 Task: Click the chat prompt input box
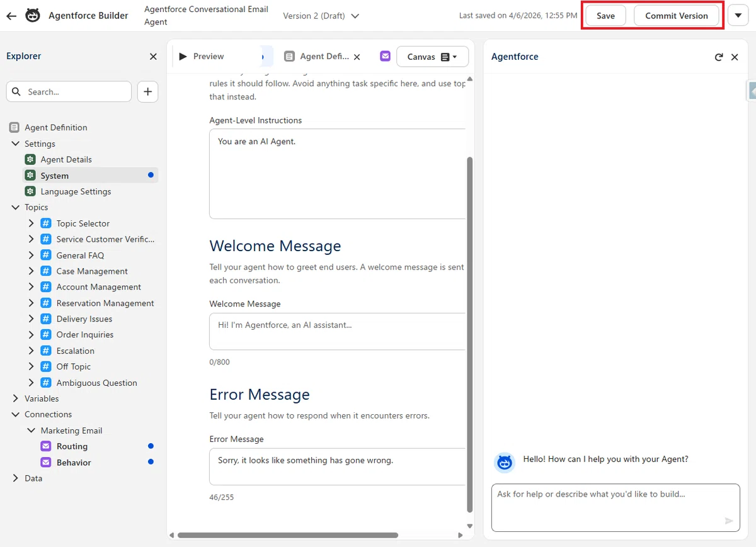pyautogui.click(x=616, y=507)
